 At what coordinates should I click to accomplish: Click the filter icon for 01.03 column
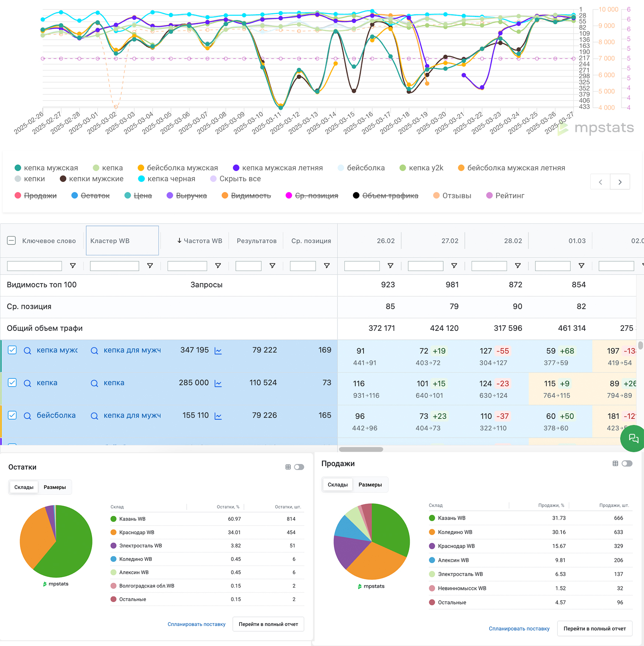581,266
